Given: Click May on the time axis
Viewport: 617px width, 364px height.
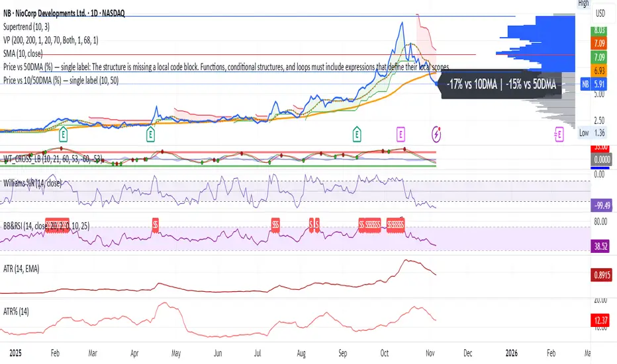Looking at the screenshot, I should tap(176, 353).
